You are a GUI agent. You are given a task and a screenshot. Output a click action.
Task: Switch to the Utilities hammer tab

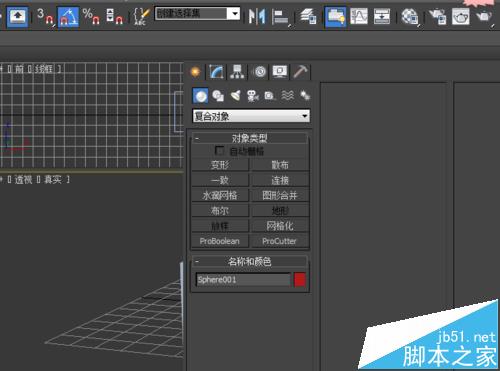click(300, 72)
